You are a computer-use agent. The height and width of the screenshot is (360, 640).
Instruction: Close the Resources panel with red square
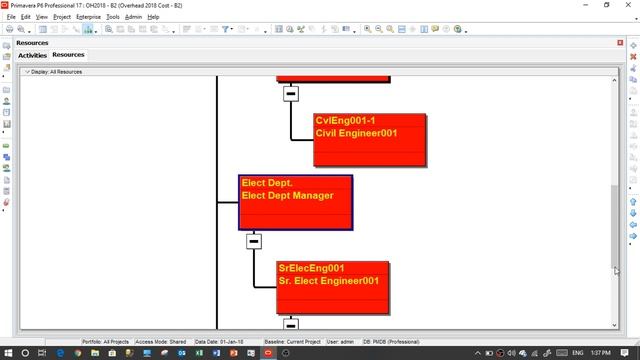(x=620, y=43)
